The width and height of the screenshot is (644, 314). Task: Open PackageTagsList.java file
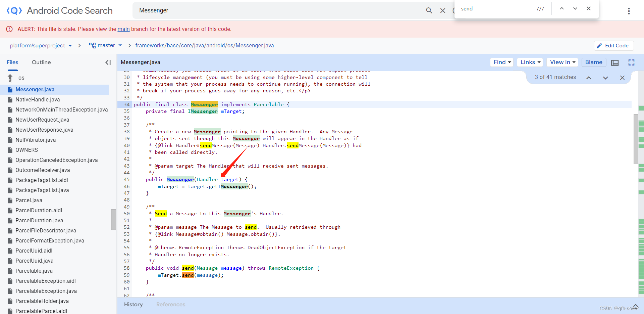[42, 190]
